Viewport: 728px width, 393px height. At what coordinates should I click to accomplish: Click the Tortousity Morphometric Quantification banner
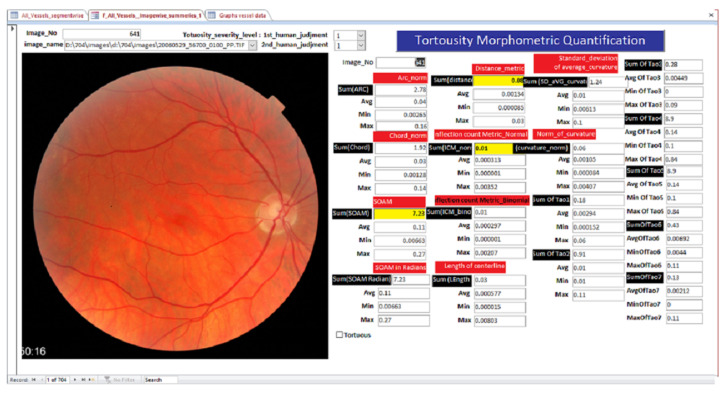pyautogui.click(x=530, y=40)
